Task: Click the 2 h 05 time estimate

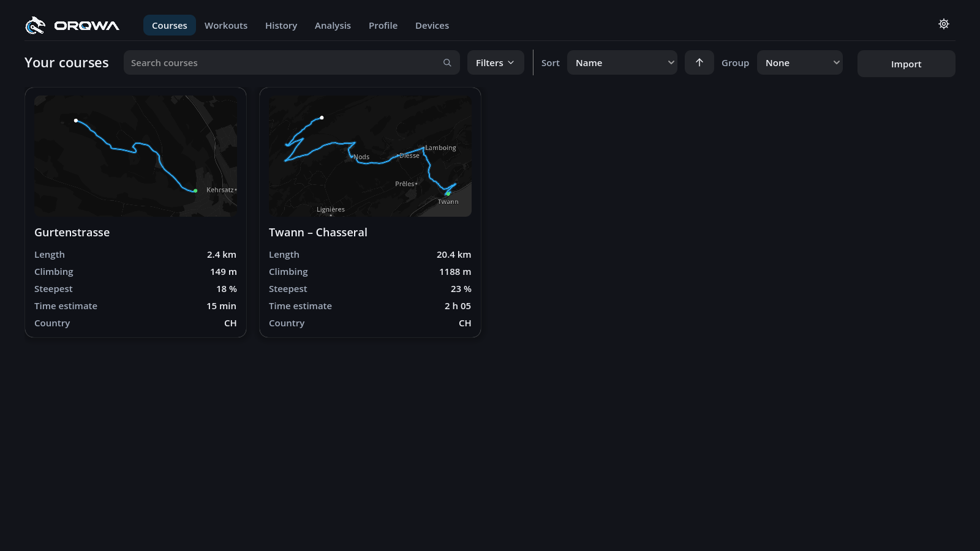Action: coord(458,306)
